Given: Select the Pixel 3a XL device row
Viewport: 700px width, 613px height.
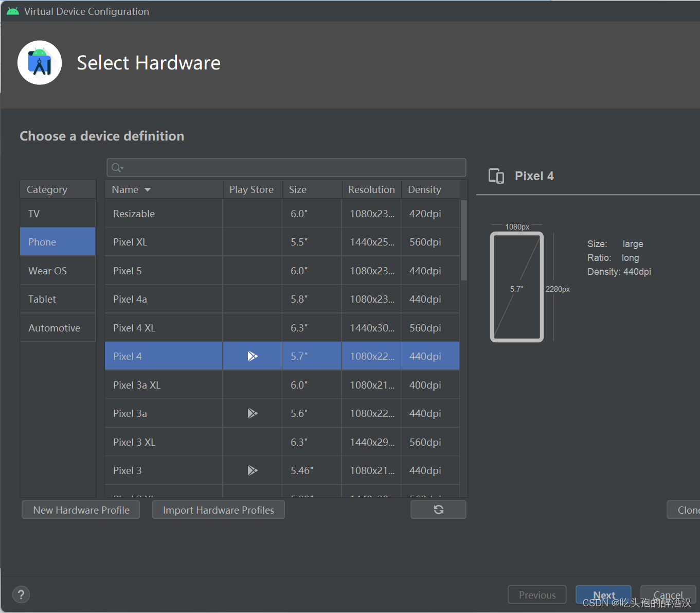Looking at the screenshot, I should [x=282, y=385].
